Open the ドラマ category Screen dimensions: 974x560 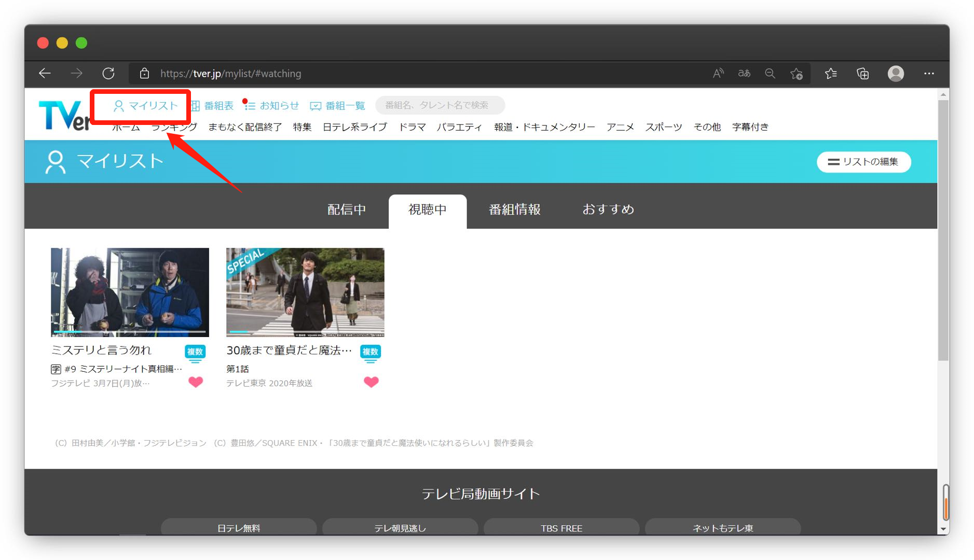412,127
